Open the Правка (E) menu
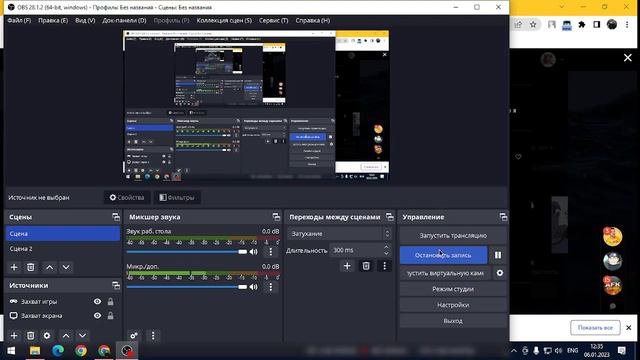This screenshot has height=360, width=640. click(x=53, y=20)
